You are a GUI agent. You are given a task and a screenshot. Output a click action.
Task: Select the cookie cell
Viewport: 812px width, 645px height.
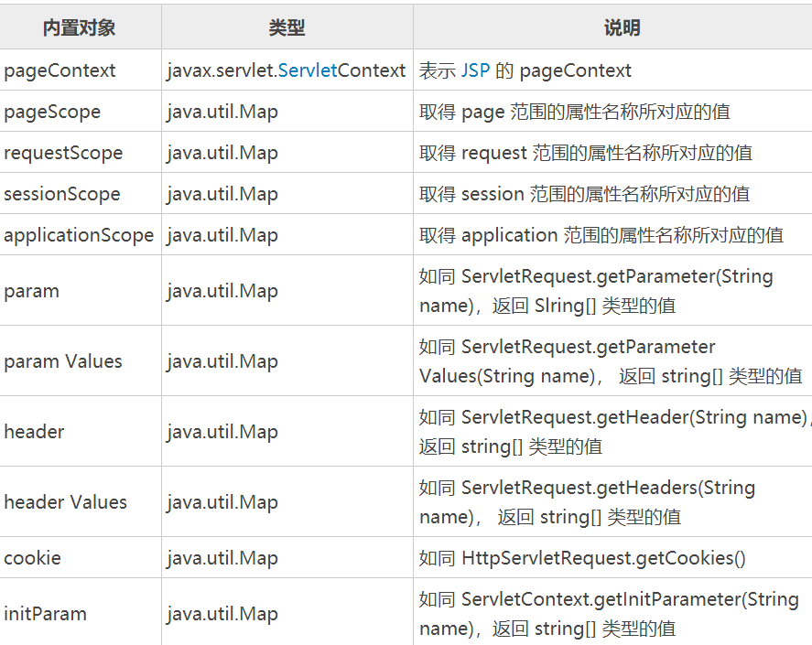tap(33, 558)
